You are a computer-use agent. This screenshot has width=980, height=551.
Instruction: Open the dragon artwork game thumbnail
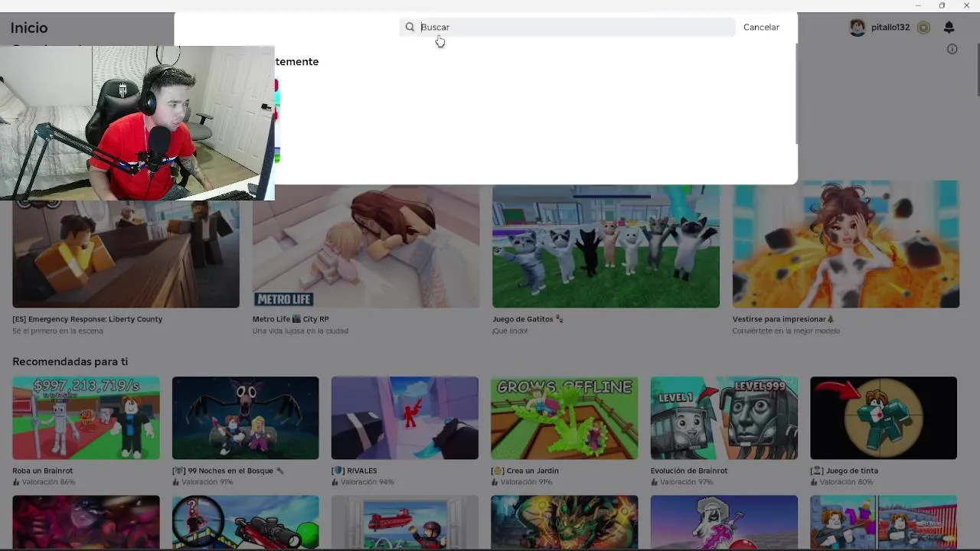click(564, 522)
